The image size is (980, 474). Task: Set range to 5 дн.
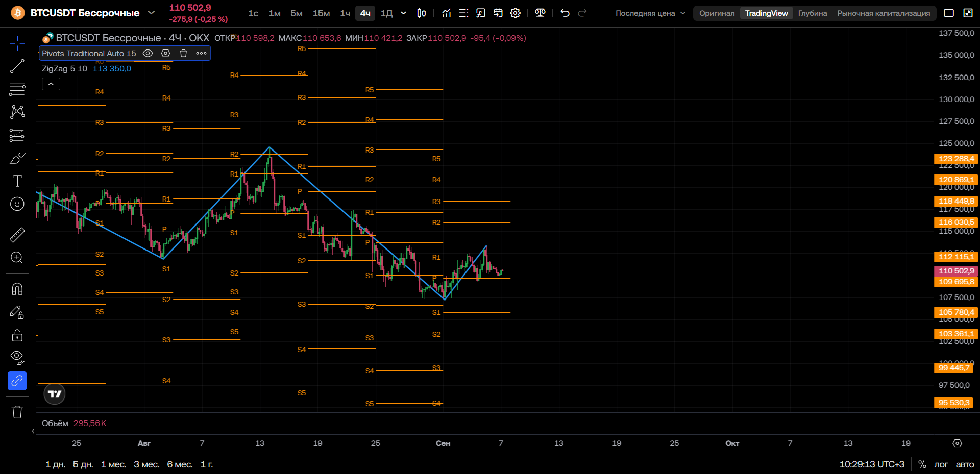(83, 464)
